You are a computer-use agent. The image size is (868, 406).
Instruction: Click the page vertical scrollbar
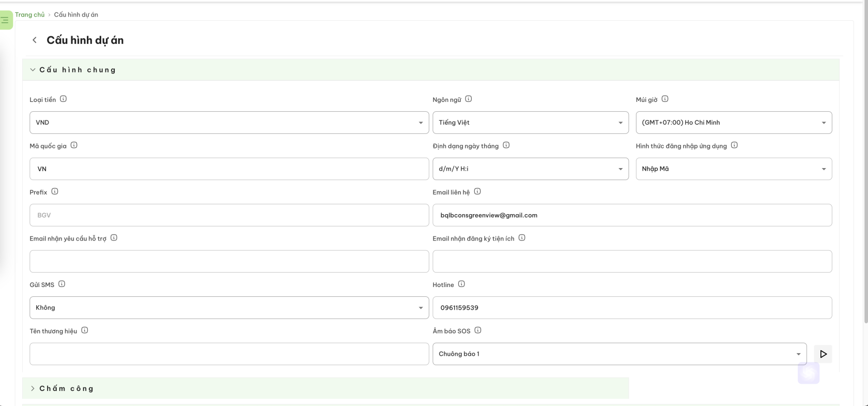866,163
